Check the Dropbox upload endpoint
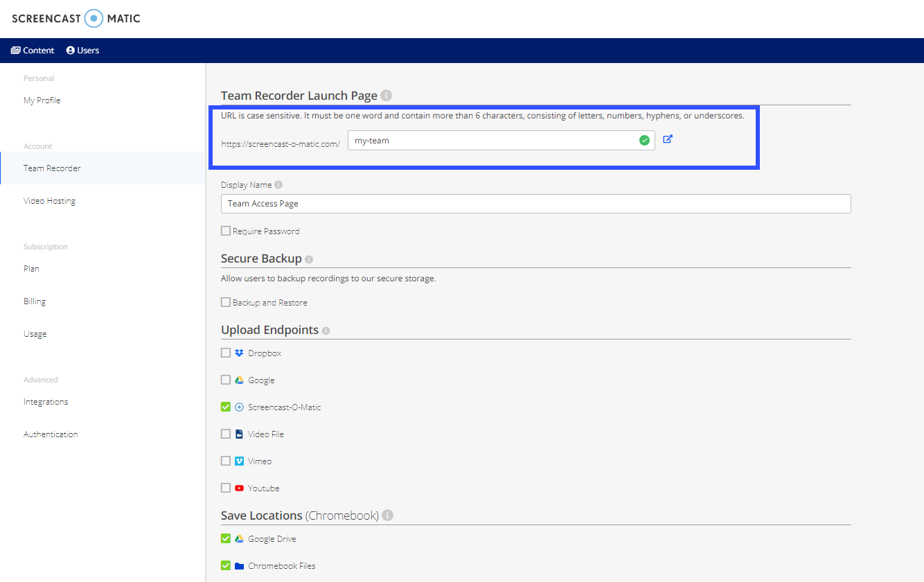The image size is (924, 582). click(x=226, y=353)
